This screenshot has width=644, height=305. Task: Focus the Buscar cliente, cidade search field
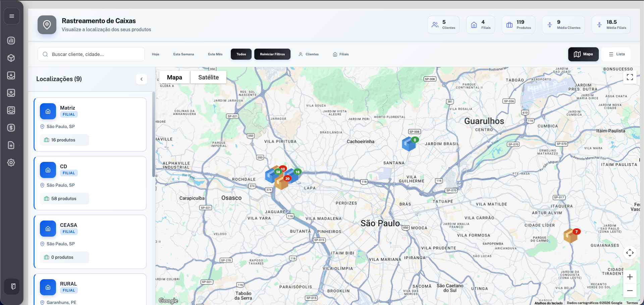(x=91, y=54)
